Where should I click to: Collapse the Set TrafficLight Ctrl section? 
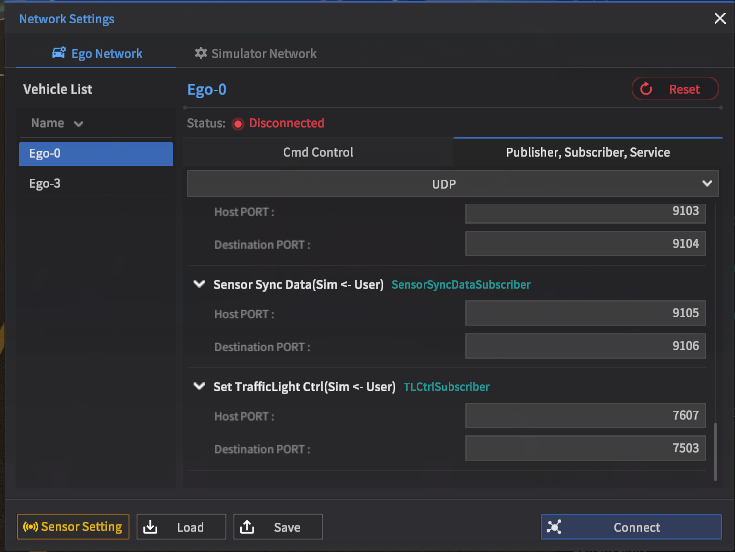[199, 387]
